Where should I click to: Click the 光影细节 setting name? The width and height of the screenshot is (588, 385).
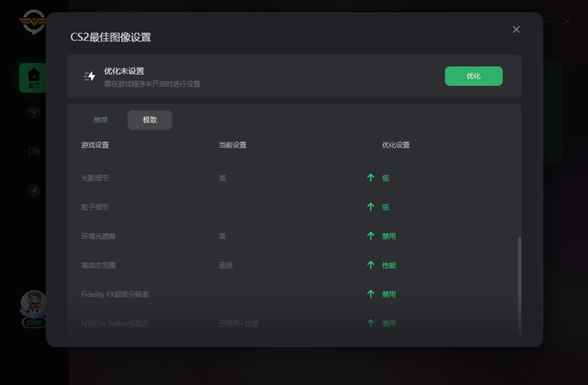[x=95, y=178]
